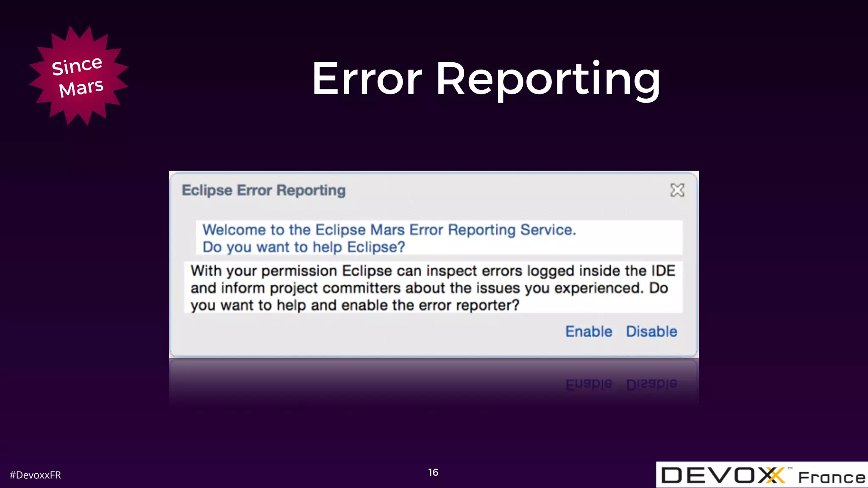868x488 pixels.
Task: Click 'Do you want to help Eclipse?' text
Action: coord(303,247)
